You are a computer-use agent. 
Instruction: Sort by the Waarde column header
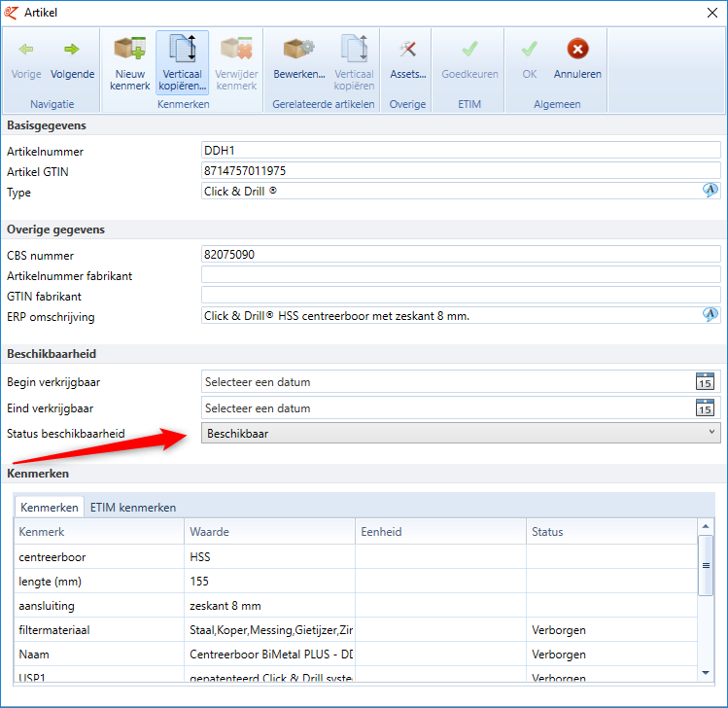point(270,531)
